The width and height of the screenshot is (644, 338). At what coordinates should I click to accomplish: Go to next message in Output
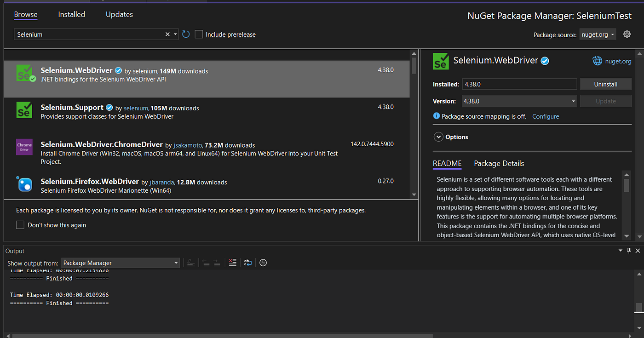tap(217, 263)
